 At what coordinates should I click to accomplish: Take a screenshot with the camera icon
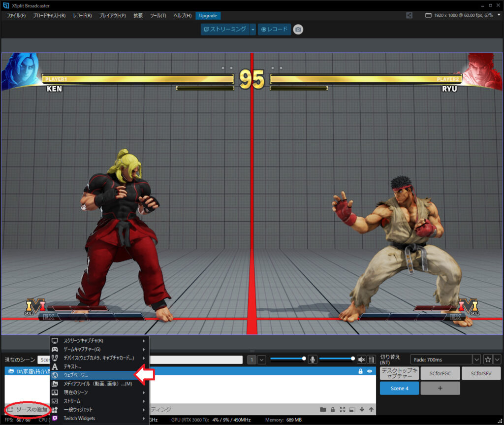[298, 29]
